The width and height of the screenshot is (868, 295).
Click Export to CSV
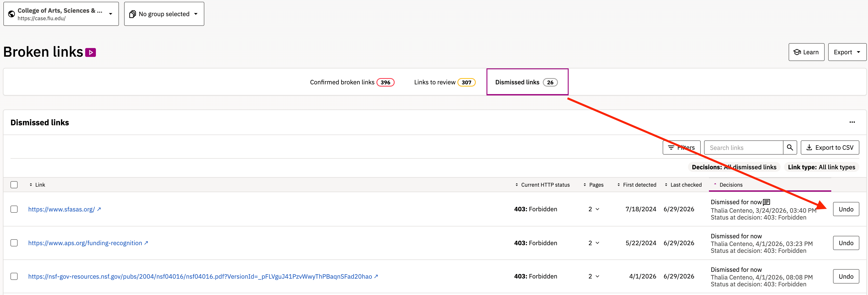pos(830,147)
